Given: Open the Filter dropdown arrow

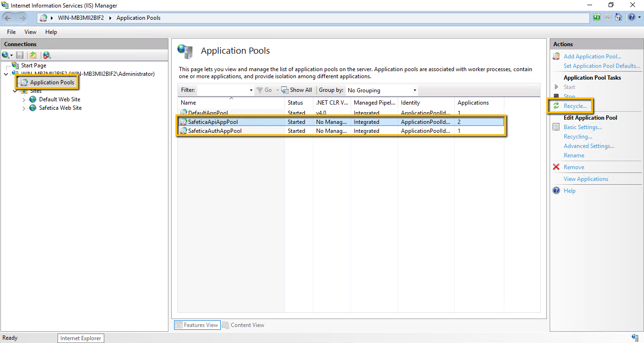Looking at the screenshot, I should point(251,90).
